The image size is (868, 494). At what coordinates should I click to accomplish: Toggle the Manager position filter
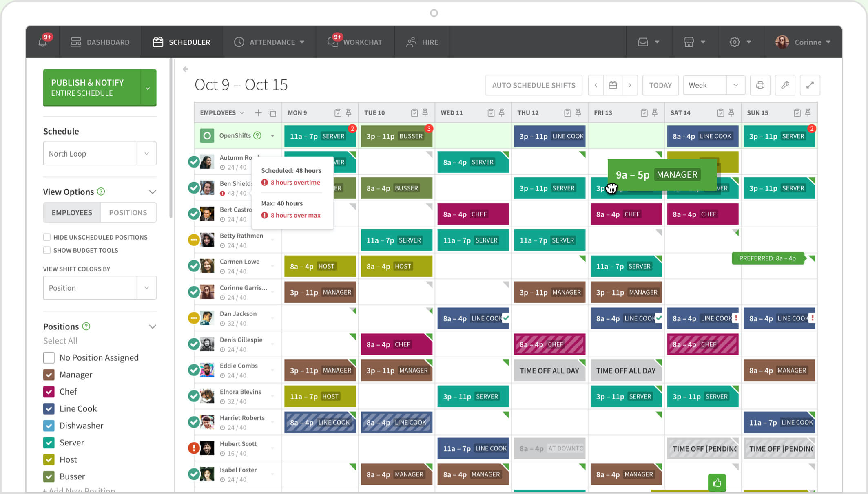click(x=49, y=374)
